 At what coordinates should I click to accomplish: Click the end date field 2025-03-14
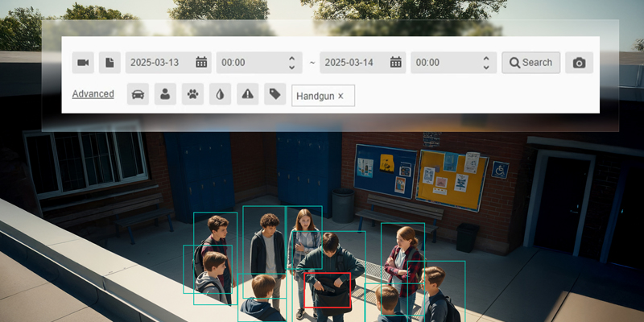click(363, 63)
